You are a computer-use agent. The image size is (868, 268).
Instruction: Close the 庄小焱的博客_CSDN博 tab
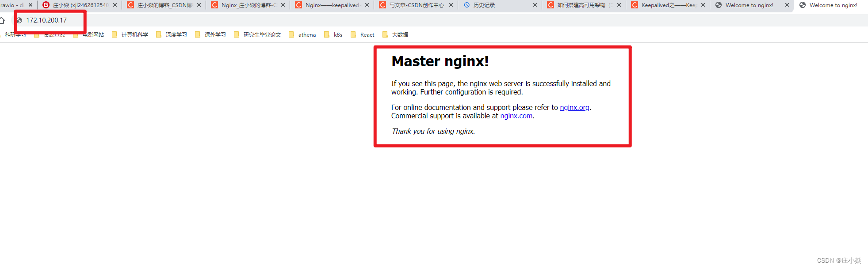coord(199,5)
